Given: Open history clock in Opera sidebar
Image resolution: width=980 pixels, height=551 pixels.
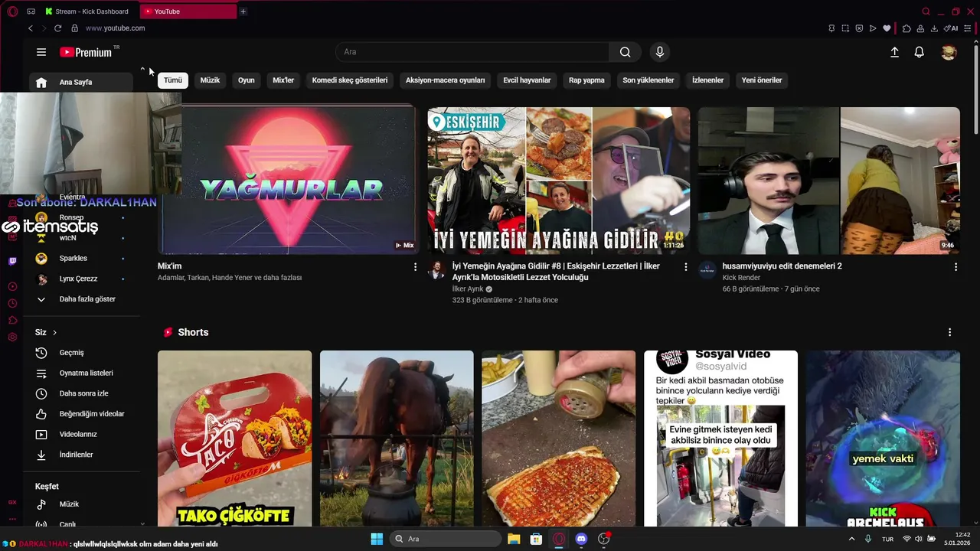Looking at the screenshot, I should [12, 303].
